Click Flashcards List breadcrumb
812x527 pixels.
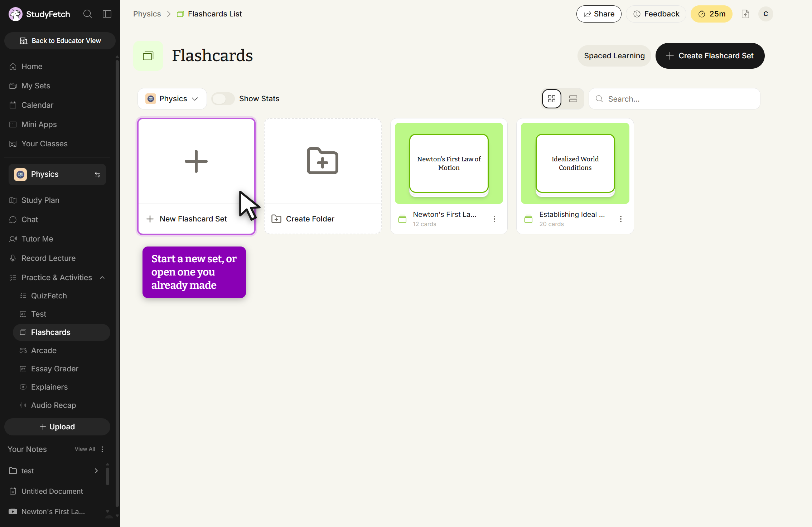pos(215,14)
